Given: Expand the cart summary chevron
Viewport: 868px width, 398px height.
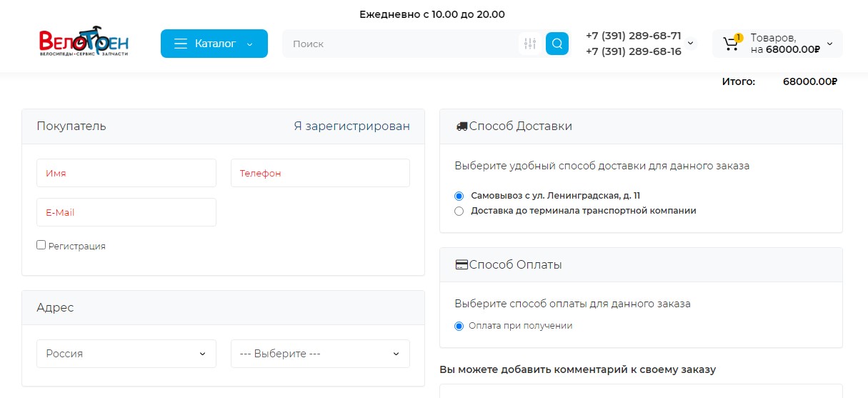Looking at the screenshot, I should coord(829,44).
